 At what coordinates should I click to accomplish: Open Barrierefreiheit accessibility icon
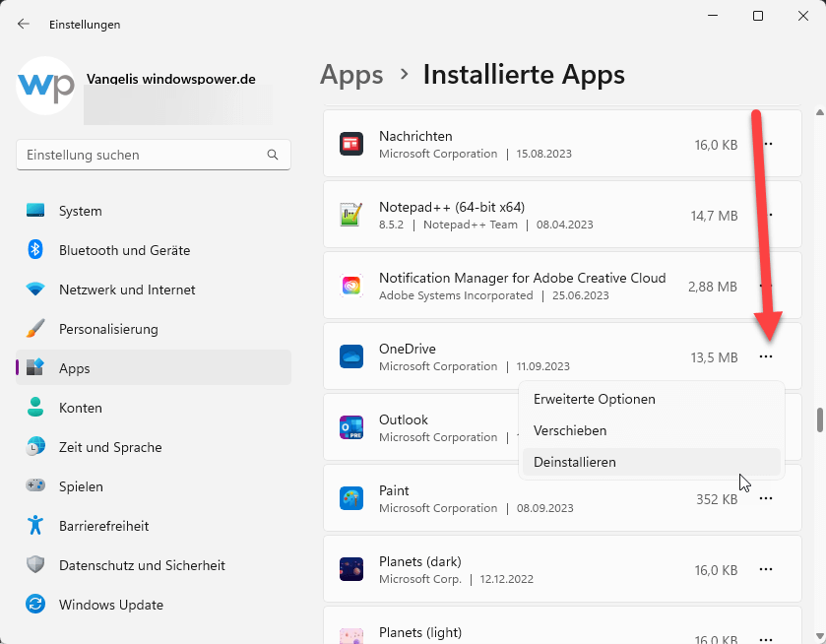coord(35,525)
